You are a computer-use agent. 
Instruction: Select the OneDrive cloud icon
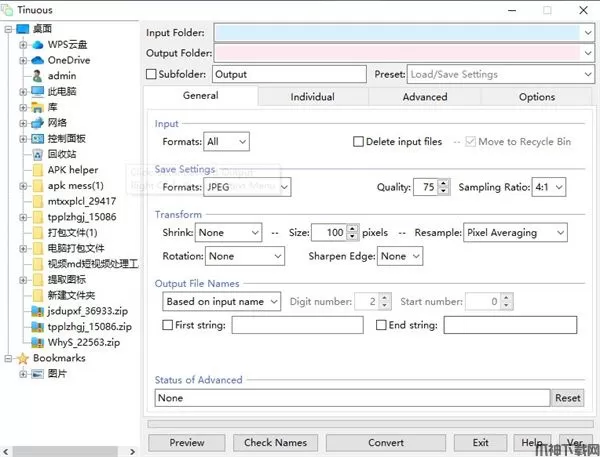(38, 60)
